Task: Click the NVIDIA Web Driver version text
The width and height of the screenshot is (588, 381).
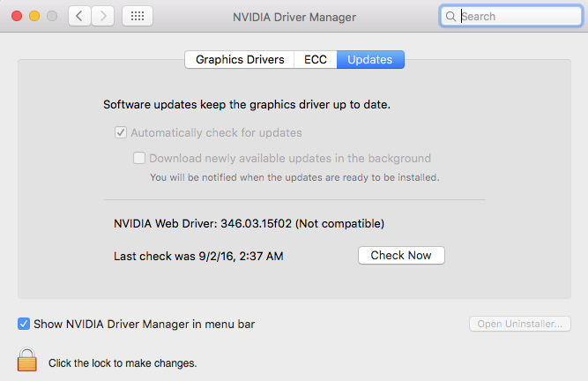Action: click(249, 223)
